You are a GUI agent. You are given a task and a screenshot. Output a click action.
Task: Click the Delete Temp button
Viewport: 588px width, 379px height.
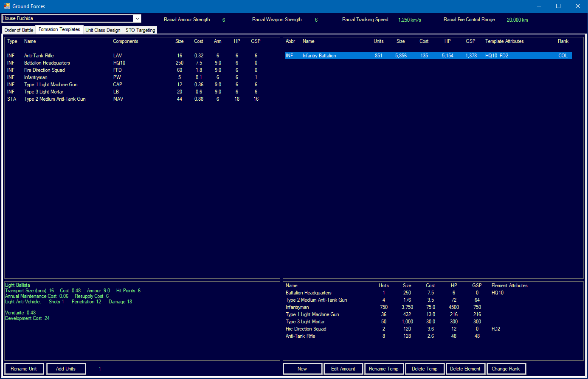click(x=425, y=369)
